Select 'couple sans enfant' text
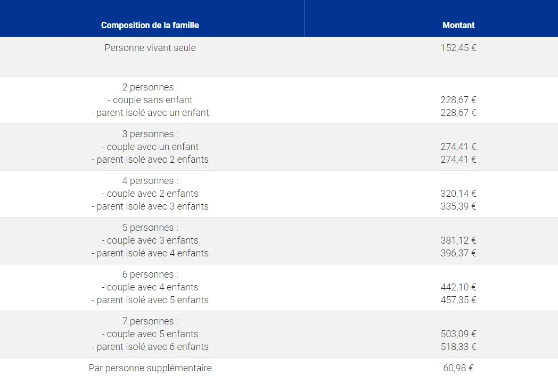Image resolution: width=558 pixels, height=392 pixels. 150,100
